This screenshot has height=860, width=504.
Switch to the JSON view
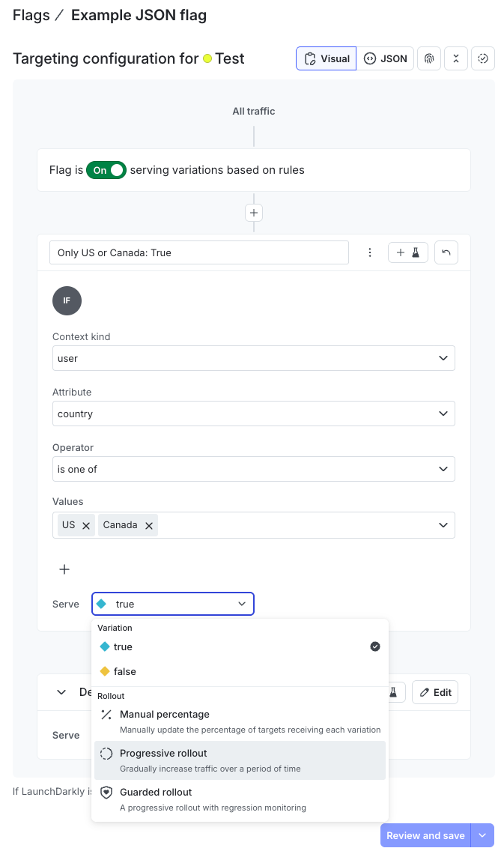coord(386,58)
